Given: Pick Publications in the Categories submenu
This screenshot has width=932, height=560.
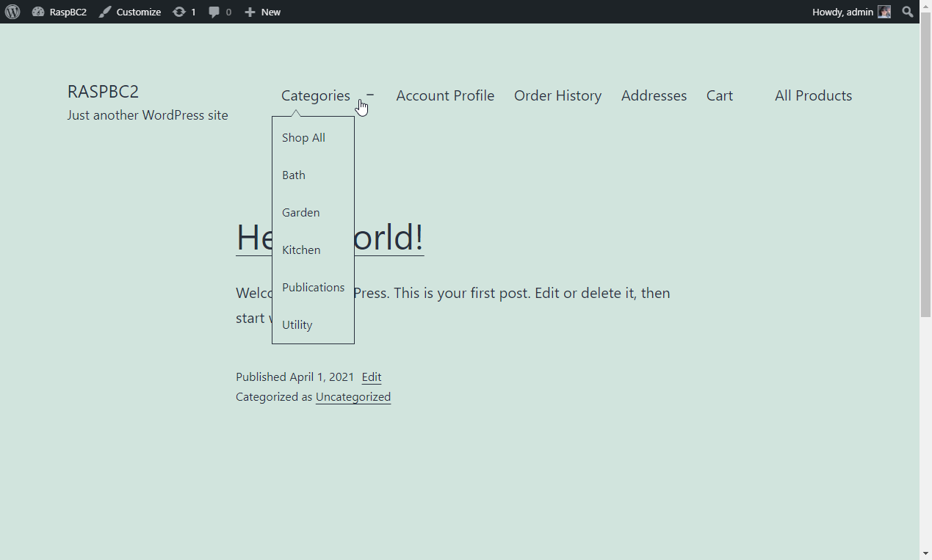Looking at the screenshot, I should coord(313,288).
